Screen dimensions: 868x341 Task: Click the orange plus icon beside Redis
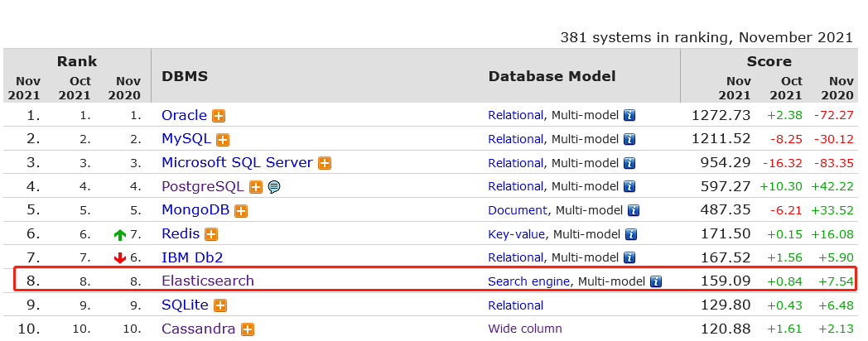click(x=211, y=235)
